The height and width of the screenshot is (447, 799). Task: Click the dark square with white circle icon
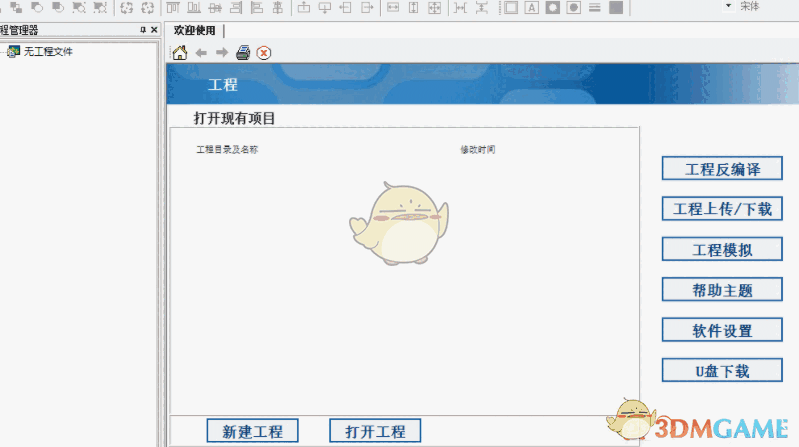click(x=553, y=8)
